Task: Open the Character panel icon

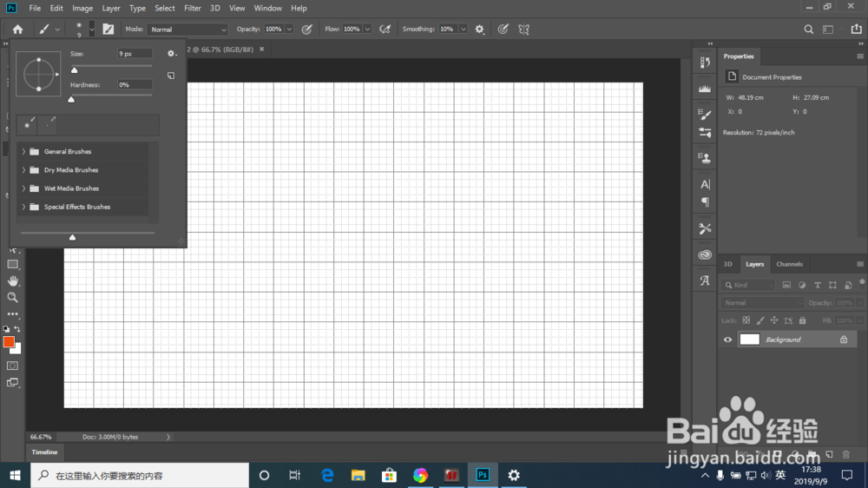Action: (705, 184)
